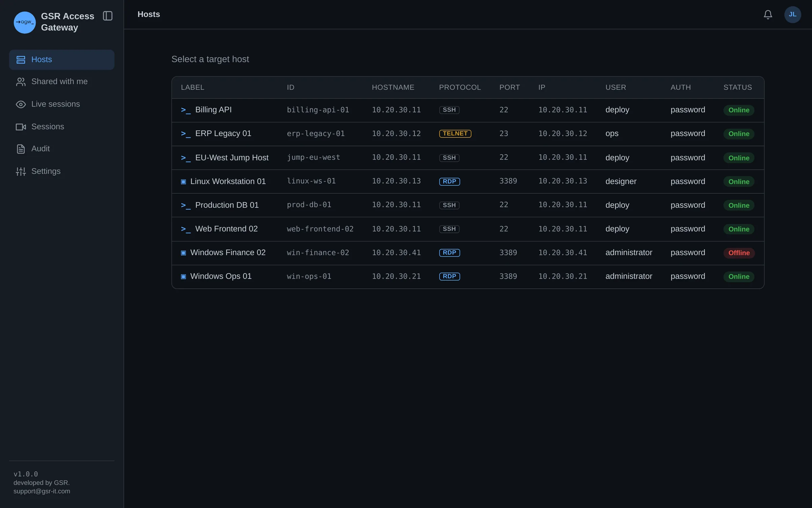This screenshot has height=508, width=812.
Task: Click the Online status for ERP Legacy 01
Action: pyautogui.click(x=739, y=134)
